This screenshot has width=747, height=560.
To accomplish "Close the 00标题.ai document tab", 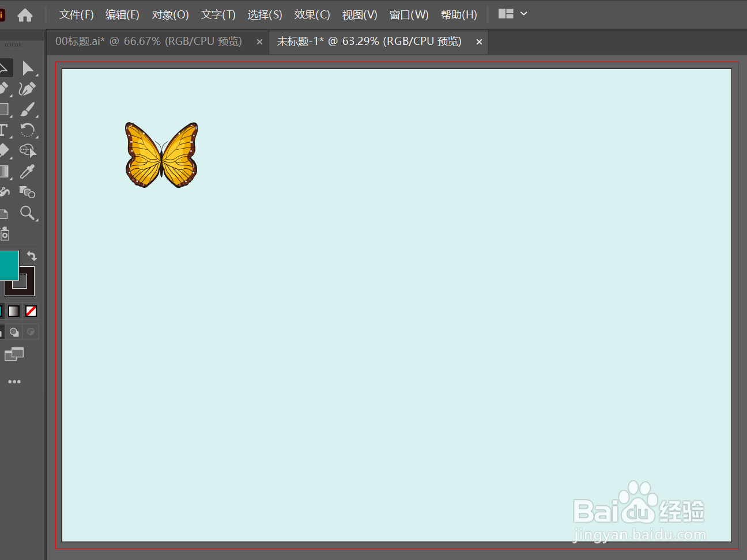I will coord(259,41).
